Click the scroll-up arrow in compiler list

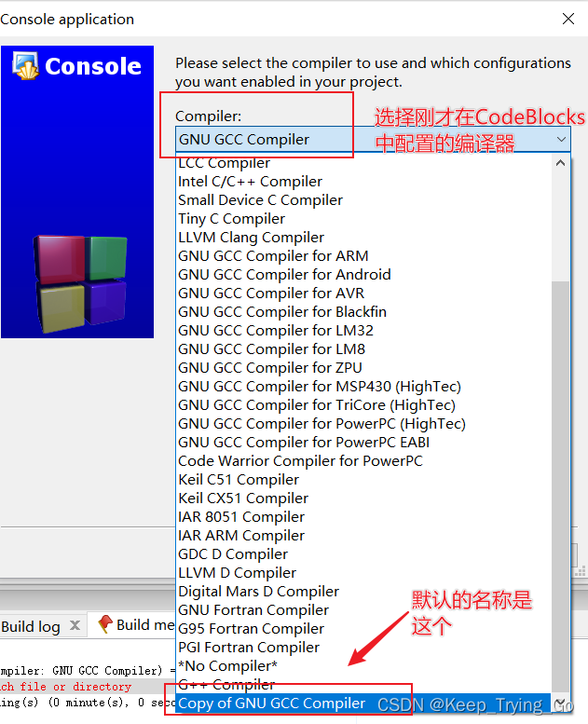click(x=560, y=163)
